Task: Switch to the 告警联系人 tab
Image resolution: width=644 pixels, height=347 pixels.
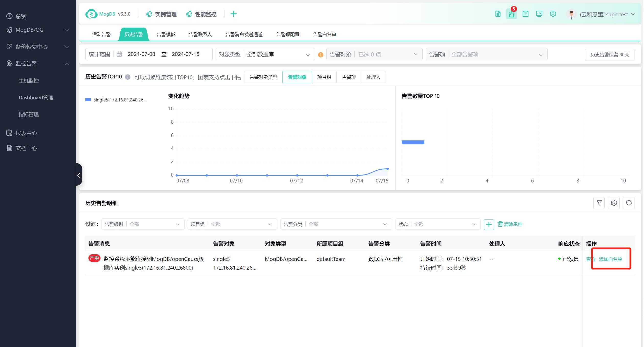Action: click(200, 34)
